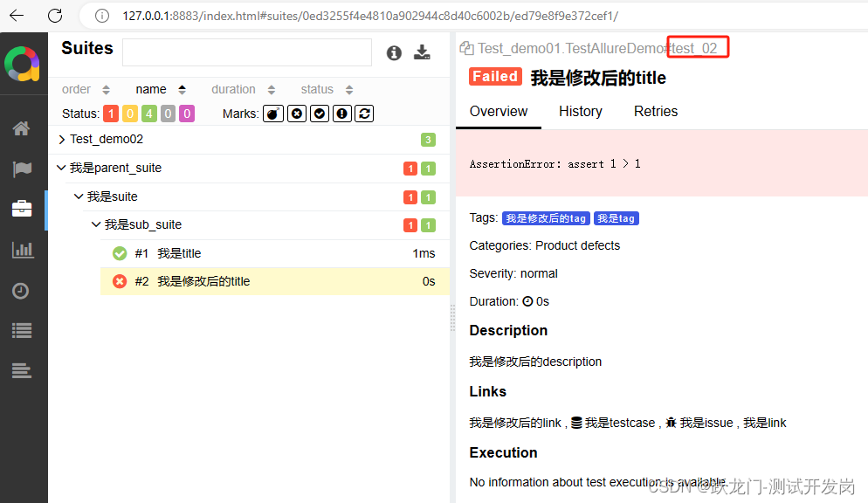Open the Behaviors list sidebar icon
The height and width of the screenshot is (503, 868).
(x=22, y=330)
